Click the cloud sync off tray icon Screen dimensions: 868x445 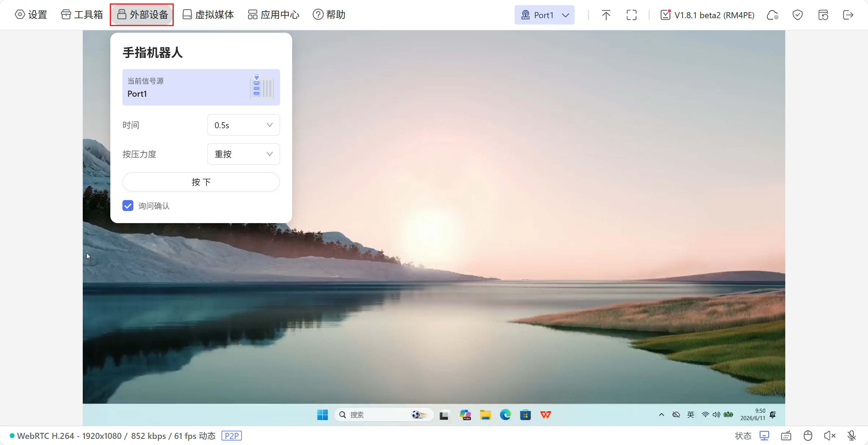pos(676,415)
